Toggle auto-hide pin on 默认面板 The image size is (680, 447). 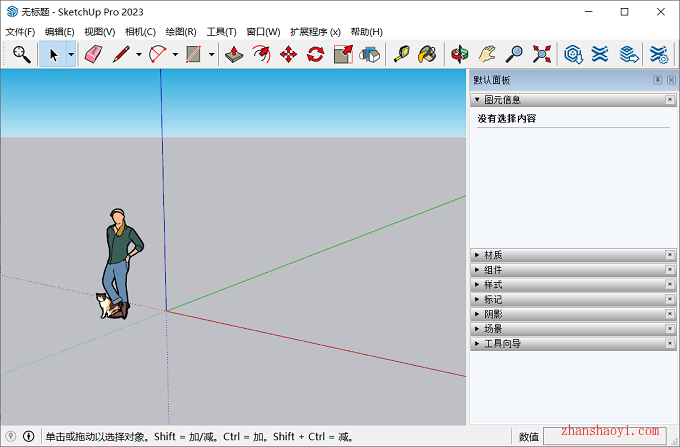[x=657, y=80]
